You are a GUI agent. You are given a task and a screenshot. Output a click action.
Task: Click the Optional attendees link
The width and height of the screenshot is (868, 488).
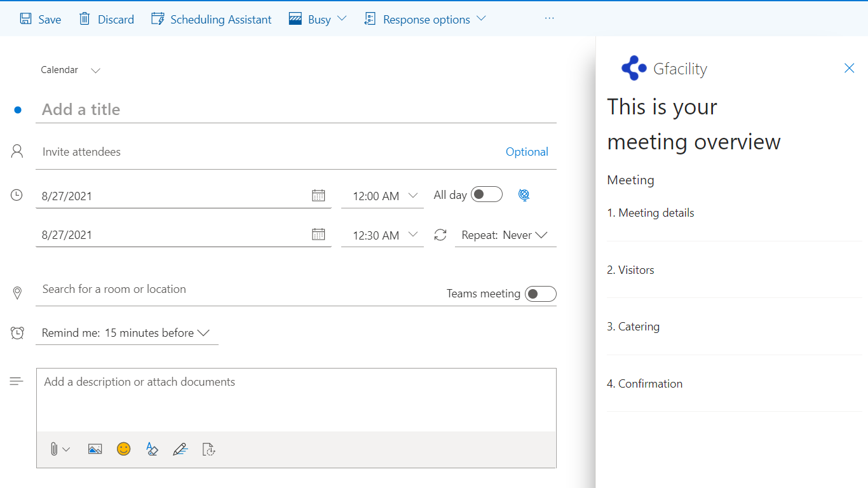click(x=527, y=152)
